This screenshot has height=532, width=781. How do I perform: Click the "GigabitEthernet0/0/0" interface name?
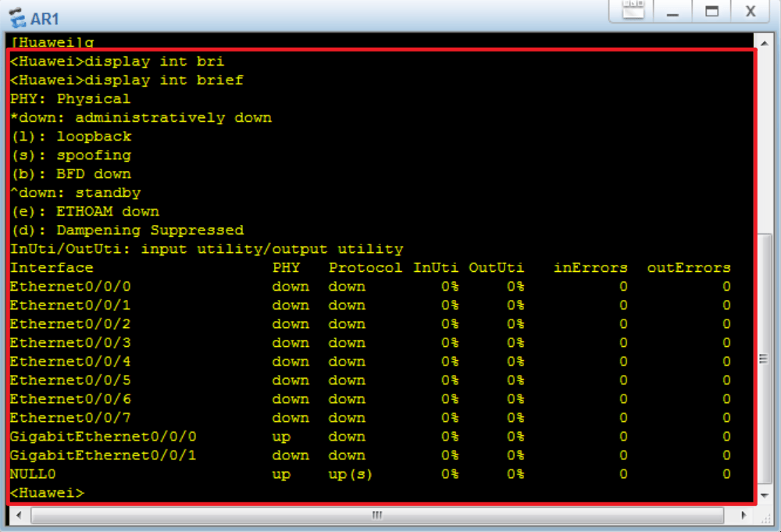point(103,437)
